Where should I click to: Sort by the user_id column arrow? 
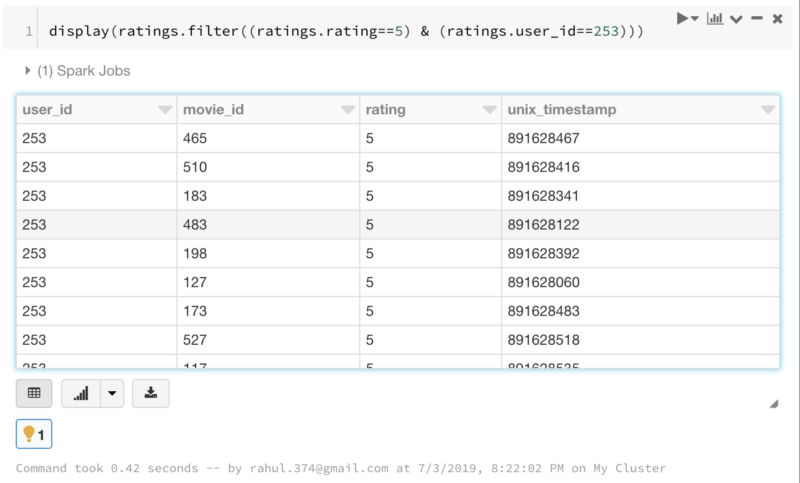[165, 110]
